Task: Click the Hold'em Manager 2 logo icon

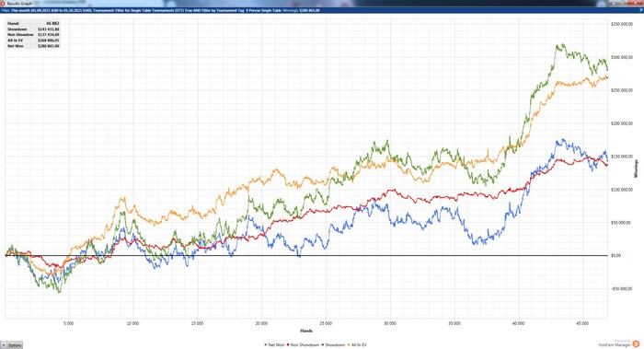Action: [x=637, y=343]
